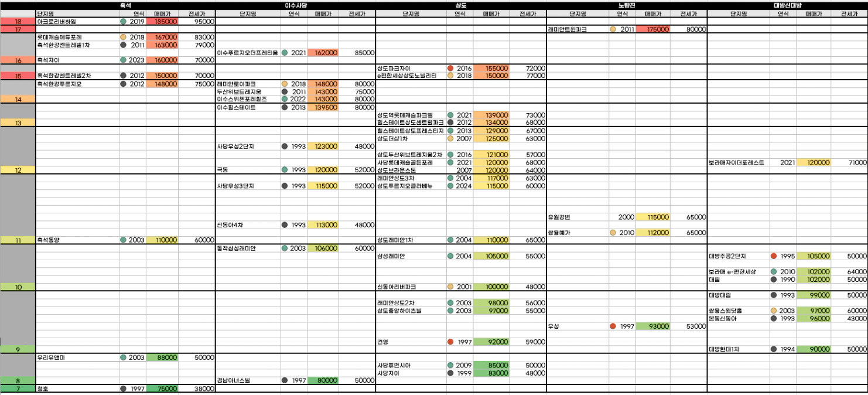Select the 이수힐스테이트 name cell
868x395 pixels.
click(x=248, y=107)
